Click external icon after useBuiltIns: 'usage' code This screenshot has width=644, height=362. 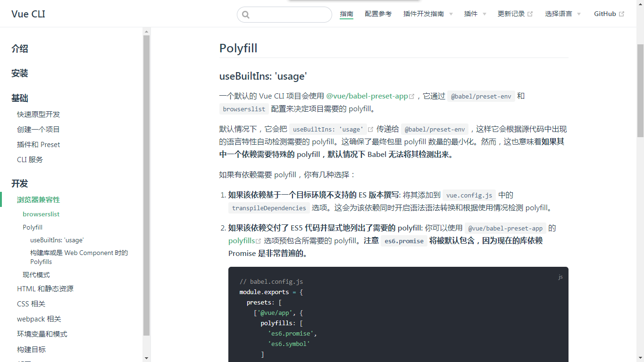coord(370,130)
